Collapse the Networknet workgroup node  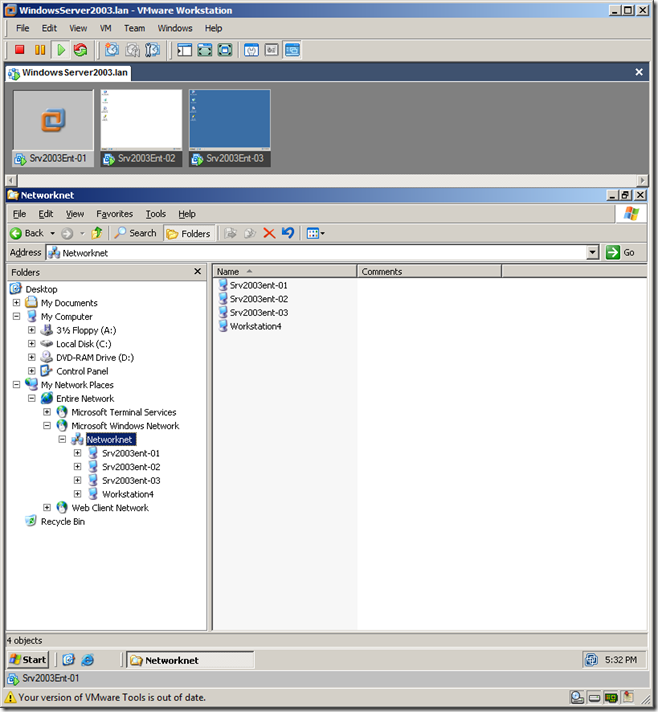(x=62, y=439)
